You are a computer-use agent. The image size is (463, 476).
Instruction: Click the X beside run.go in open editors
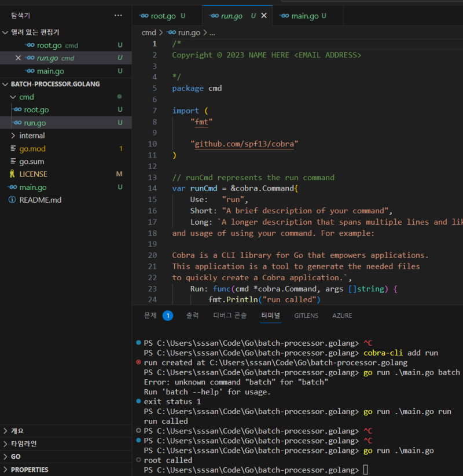point(18,58)
